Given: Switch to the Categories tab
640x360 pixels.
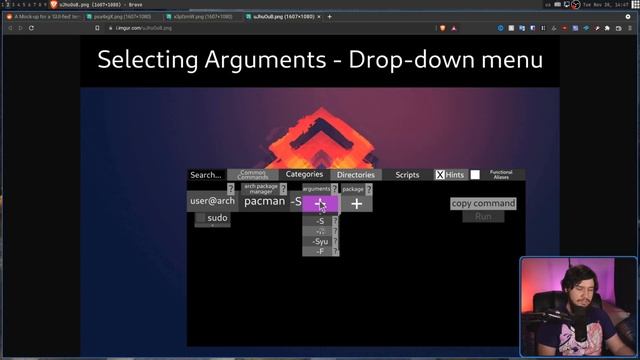Looking at the screenshot, I should 304,174.
